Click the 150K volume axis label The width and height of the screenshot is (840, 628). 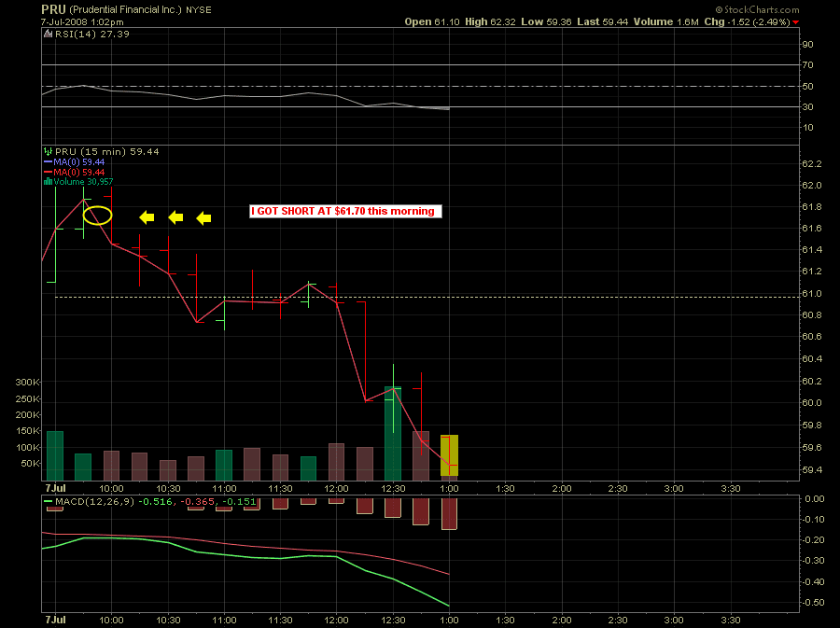(27, 431)
